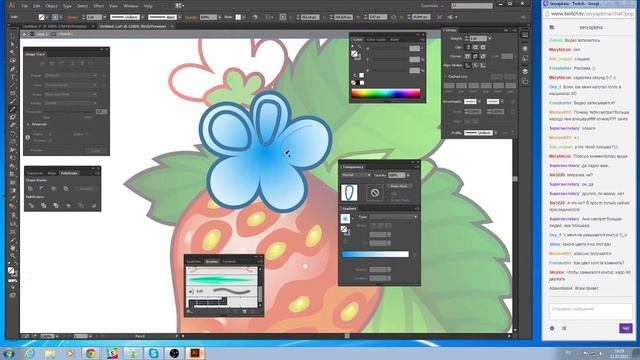The width and height of the screenshot is (640, 360).
Task: Open the blend mode dropdown in Transparency
Action: point(356,175)
